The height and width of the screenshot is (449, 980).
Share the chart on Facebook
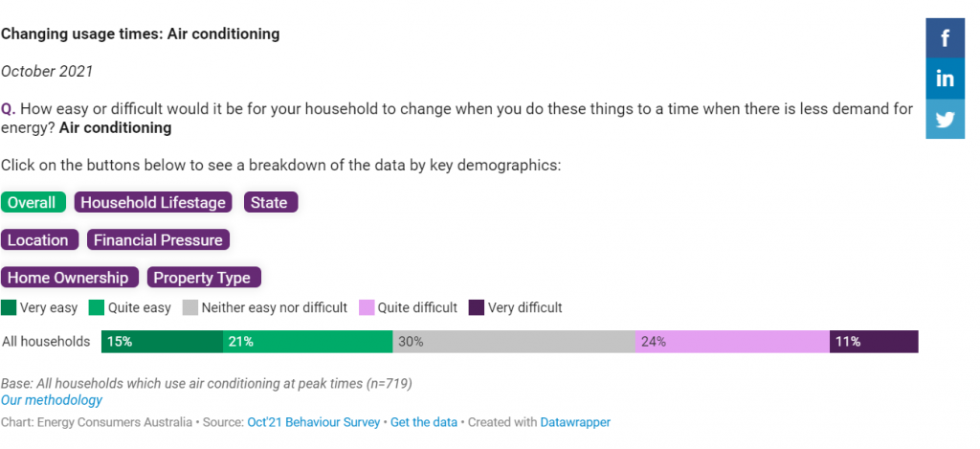pos(945,37)
